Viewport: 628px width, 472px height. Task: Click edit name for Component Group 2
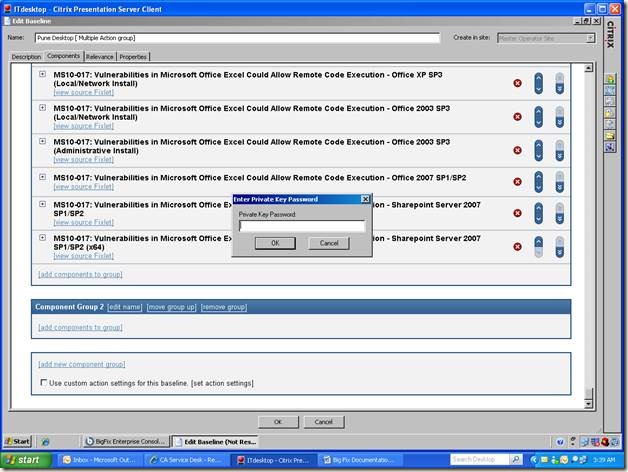125,307
